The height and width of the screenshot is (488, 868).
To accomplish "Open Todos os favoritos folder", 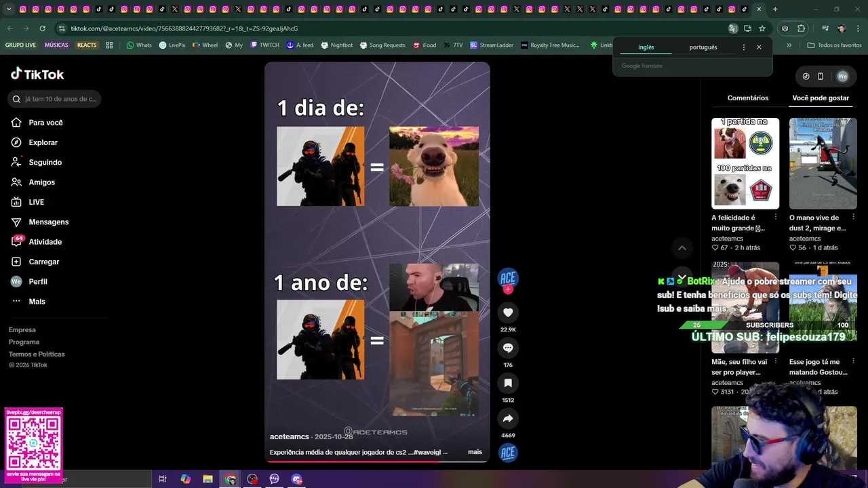I will tap(834, 45).
